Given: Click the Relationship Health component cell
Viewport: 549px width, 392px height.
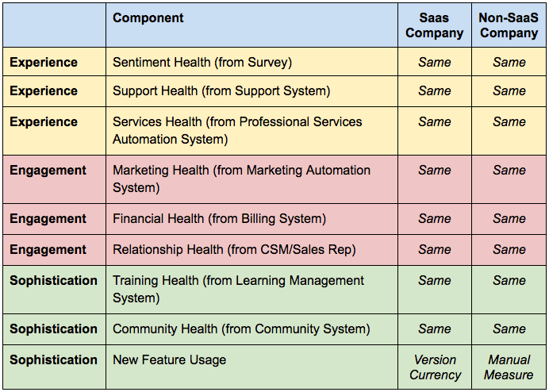Looking at the screenshot, I should (x=234, y=249).
